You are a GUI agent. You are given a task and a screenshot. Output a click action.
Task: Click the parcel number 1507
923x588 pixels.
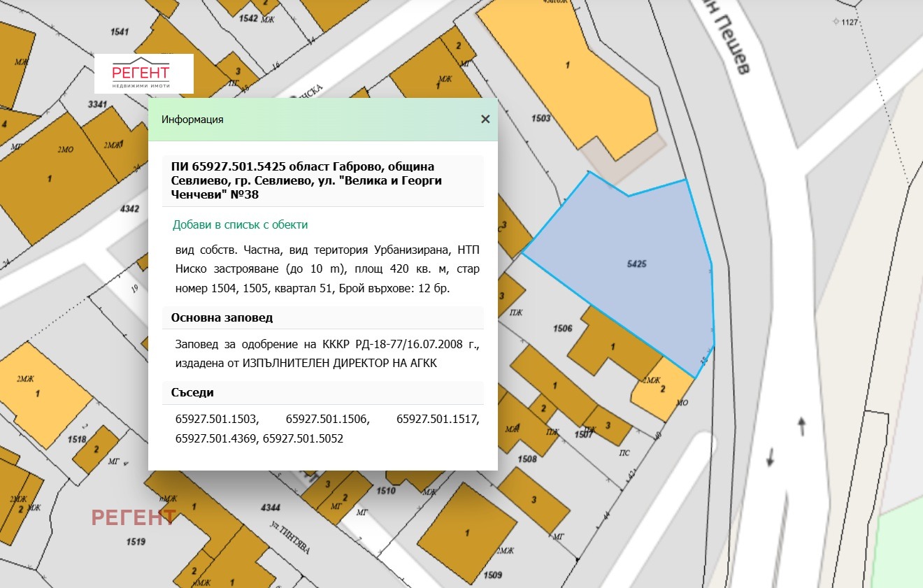(x=583, y=434)
